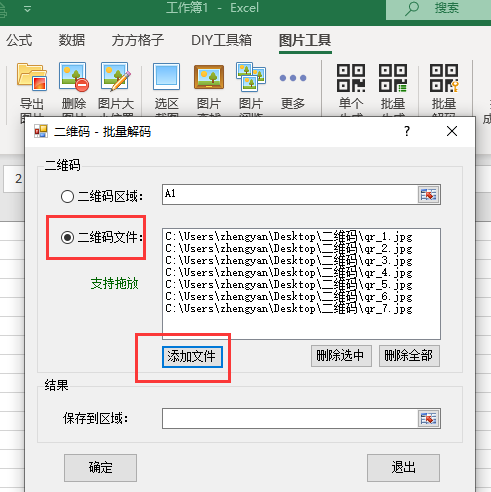Switch to the 公式 ribbon tab
This screenshot has width=491, height=492.
(x=19, y=41)
